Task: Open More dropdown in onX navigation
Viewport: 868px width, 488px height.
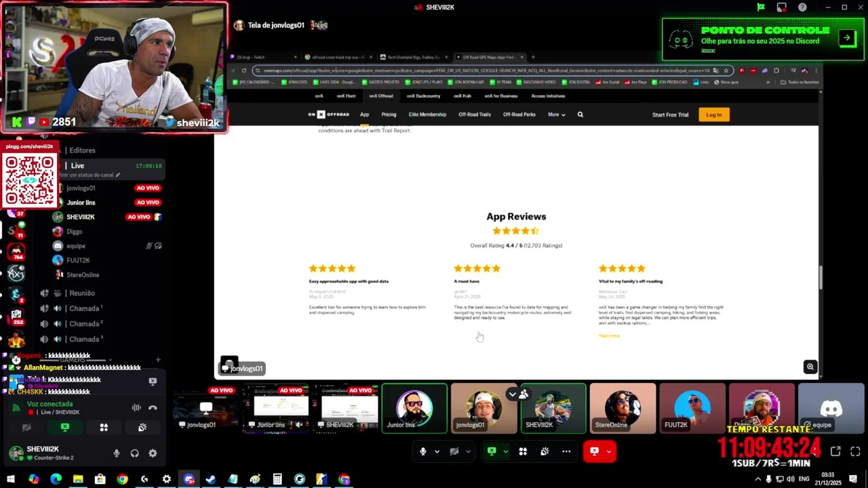Action: click(x=556, y=115)
